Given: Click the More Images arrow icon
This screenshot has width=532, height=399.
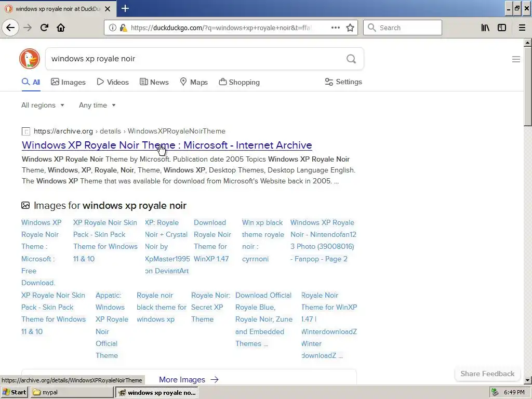Looking at the screenshot, I should [x=215, y=380].
